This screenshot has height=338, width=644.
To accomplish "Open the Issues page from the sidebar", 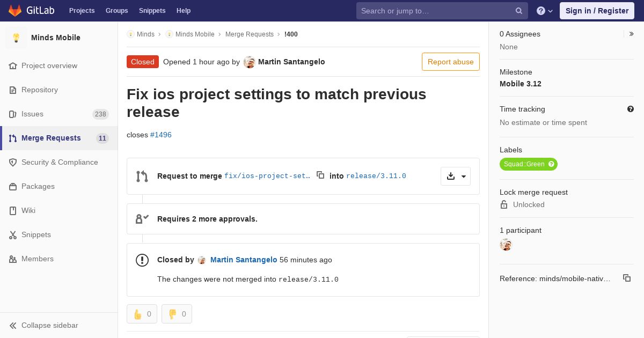I will [32, 114].
